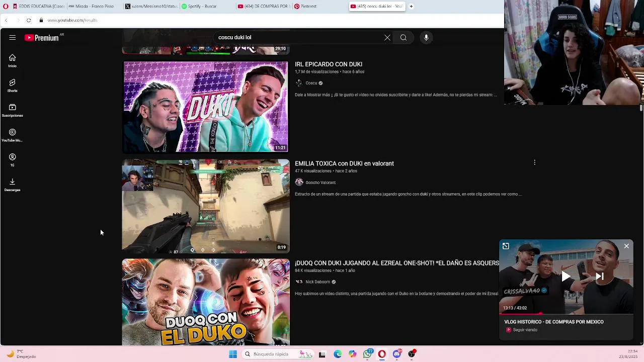
Task: Open YouTube Music in sidebar
Action: point(13,135)
